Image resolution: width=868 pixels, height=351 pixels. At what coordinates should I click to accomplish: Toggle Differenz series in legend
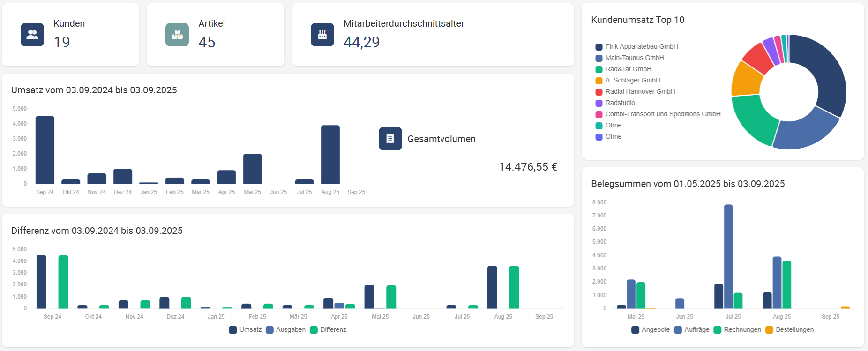[328, 330]
